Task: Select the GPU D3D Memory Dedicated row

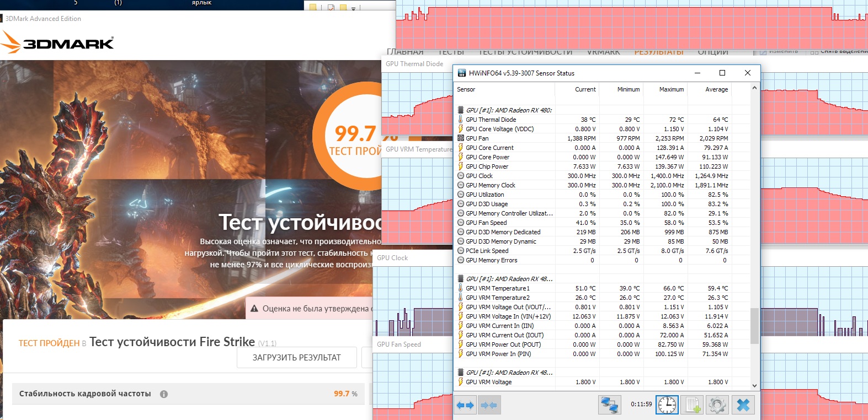Action: point(602,232)
